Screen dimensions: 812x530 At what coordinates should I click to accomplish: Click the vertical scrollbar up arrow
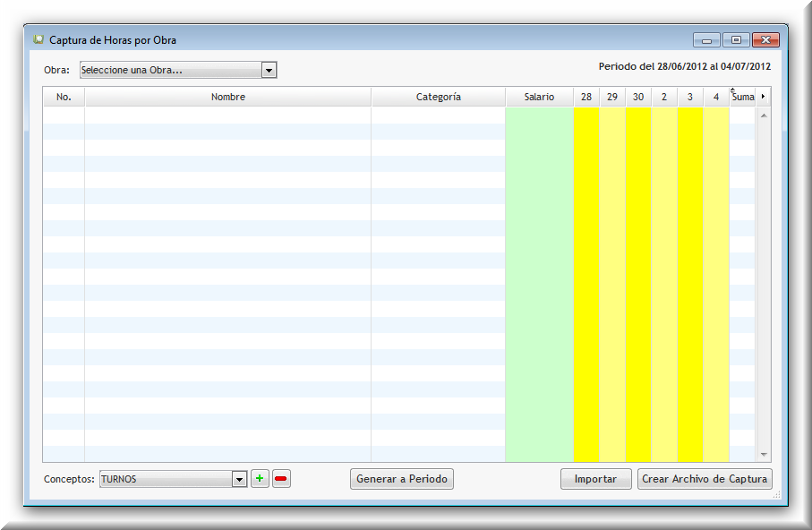click(764, 115)
